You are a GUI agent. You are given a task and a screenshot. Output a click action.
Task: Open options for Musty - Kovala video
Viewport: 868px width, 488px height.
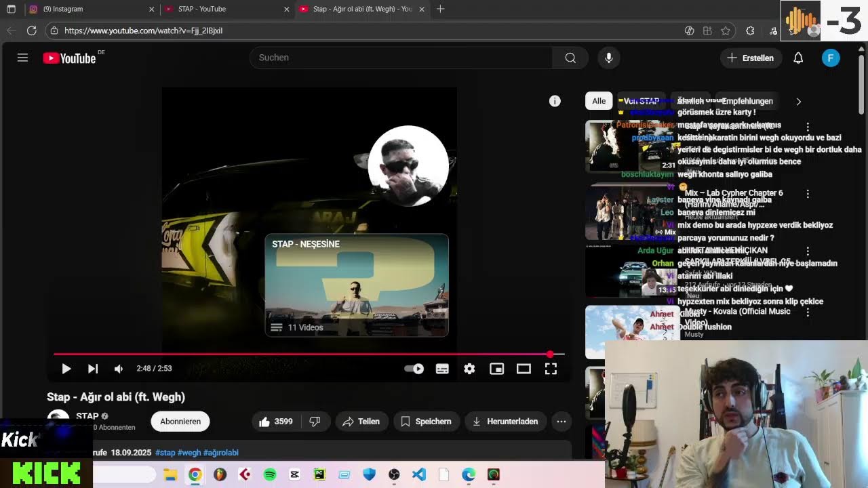click(808, 312)
